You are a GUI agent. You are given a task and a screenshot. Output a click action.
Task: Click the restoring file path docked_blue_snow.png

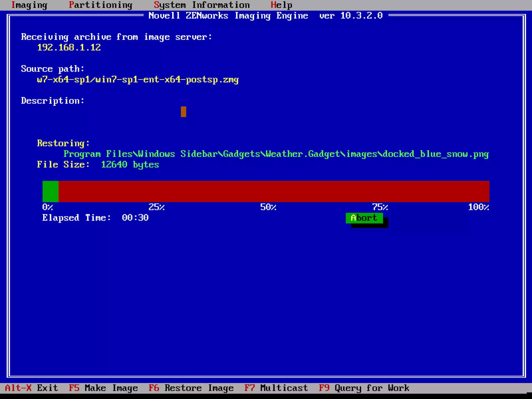tap(276, 154)
